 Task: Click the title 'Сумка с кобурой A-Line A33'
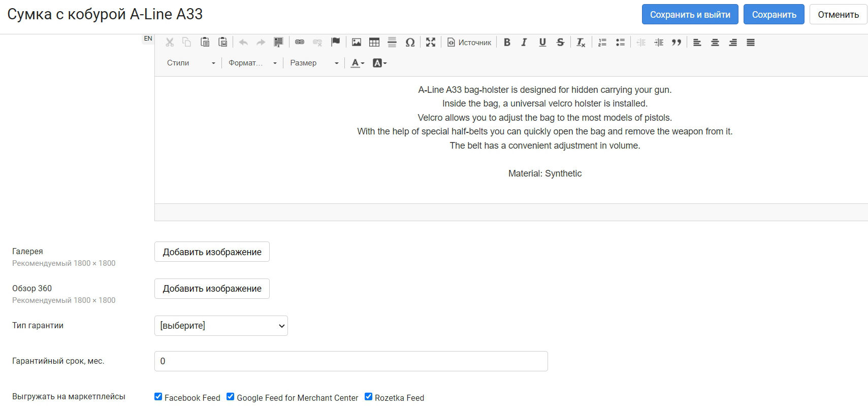(105, 14)
